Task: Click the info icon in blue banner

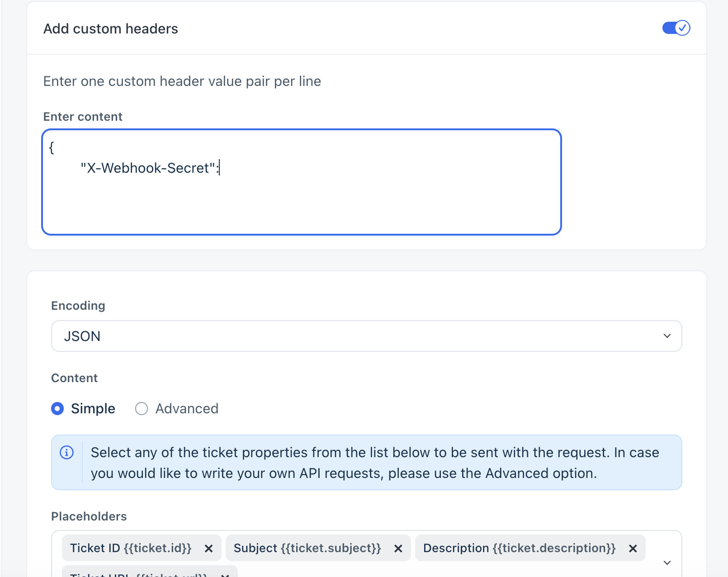Action: [x=67, y=452]
